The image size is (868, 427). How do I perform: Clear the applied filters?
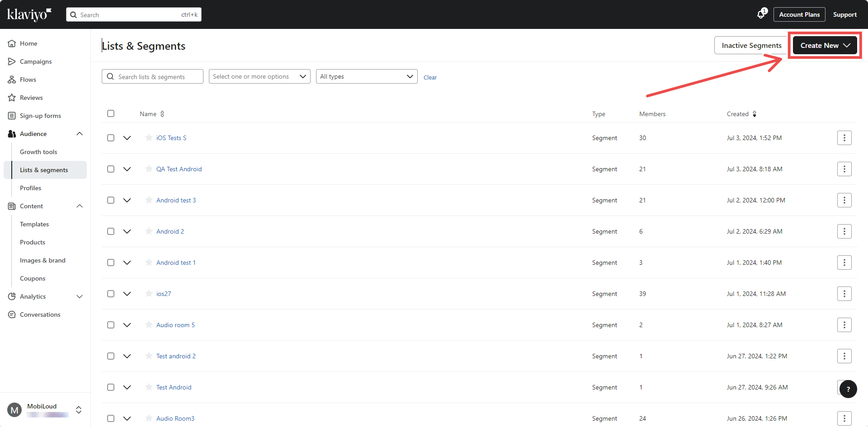(x=430, y=77)
